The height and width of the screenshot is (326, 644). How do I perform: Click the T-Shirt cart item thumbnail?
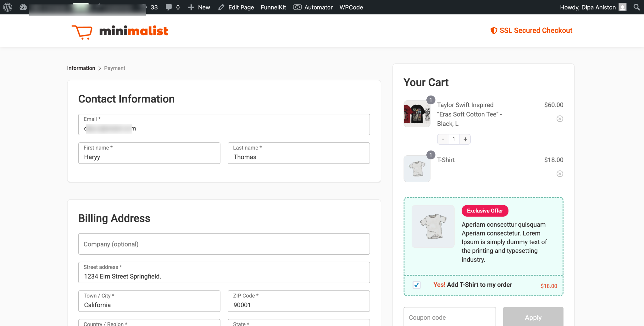[417, 169]
